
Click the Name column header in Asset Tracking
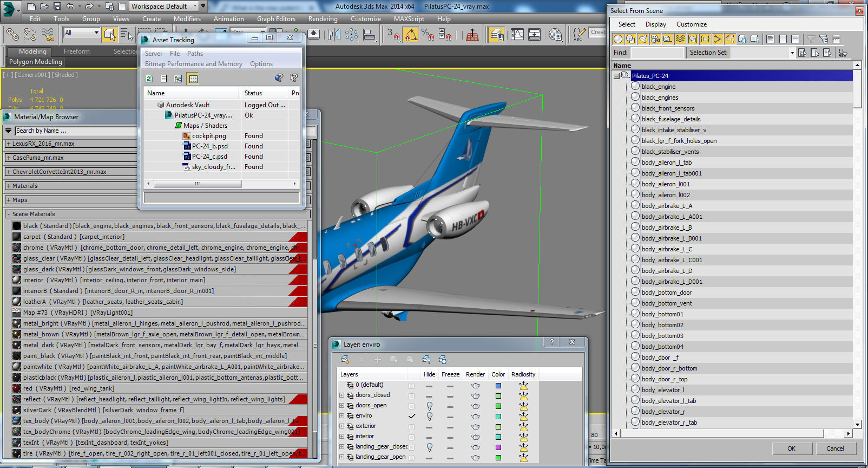tap(192, 93)
